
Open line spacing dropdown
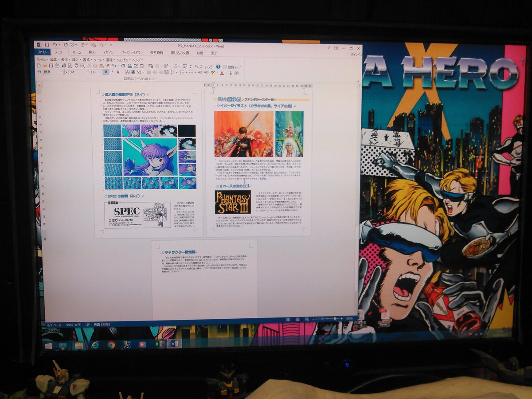tap(176, 72)
